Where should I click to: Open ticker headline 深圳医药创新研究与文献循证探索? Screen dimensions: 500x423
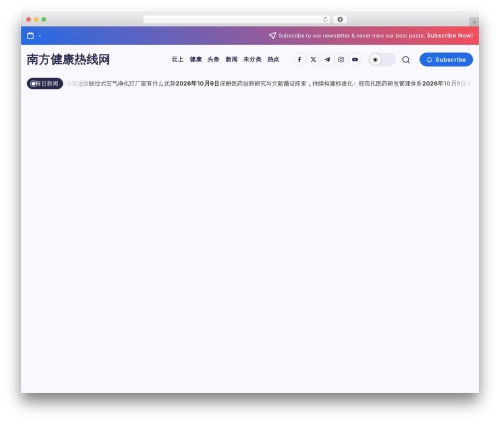(x=321, y=83)
